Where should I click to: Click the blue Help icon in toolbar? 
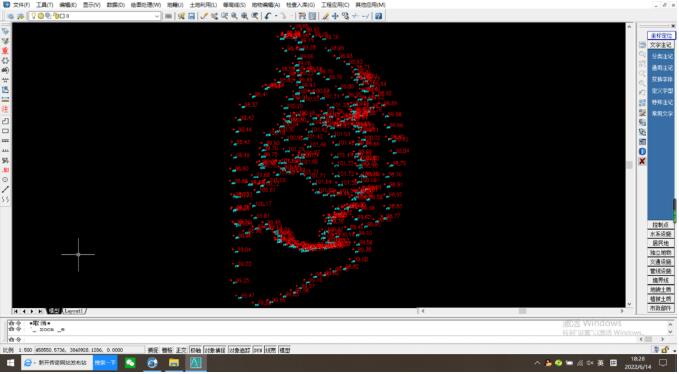(378, 16)
